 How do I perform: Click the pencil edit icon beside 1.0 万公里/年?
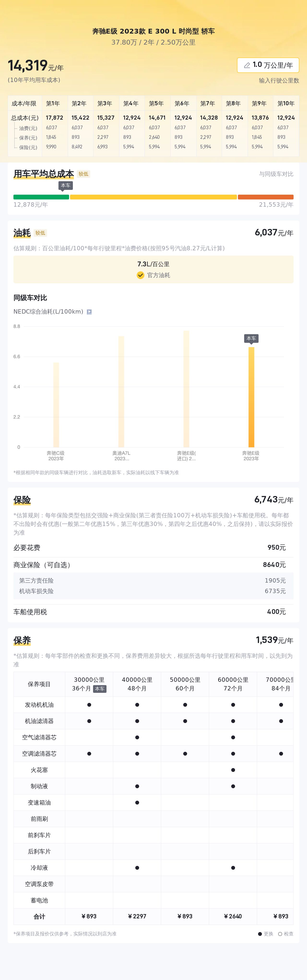click(247, 65)
